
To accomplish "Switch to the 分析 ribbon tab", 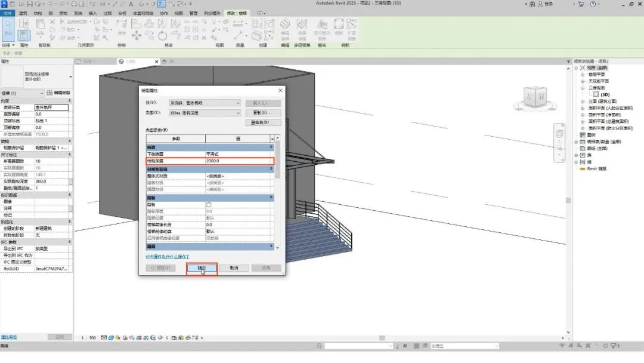I will tap(122, 13).
